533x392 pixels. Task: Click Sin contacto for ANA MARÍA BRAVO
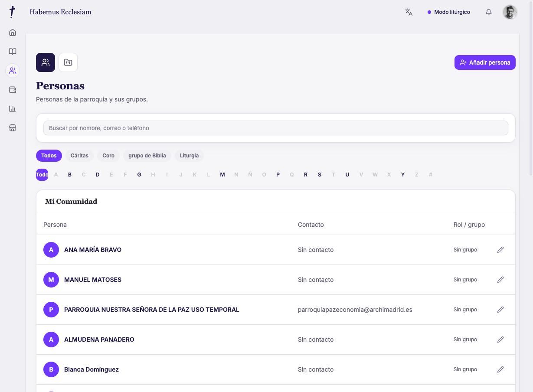pos(316,250)
